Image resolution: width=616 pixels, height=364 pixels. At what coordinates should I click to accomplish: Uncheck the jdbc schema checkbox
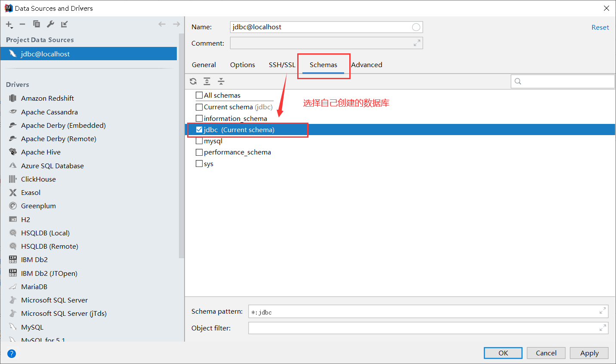click(199, 129)
